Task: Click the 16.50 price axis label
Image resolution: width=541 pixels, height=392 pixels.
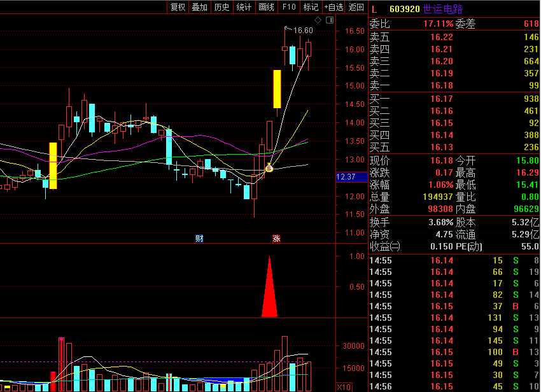Action: pyautogui.click(x=355, y=31)
